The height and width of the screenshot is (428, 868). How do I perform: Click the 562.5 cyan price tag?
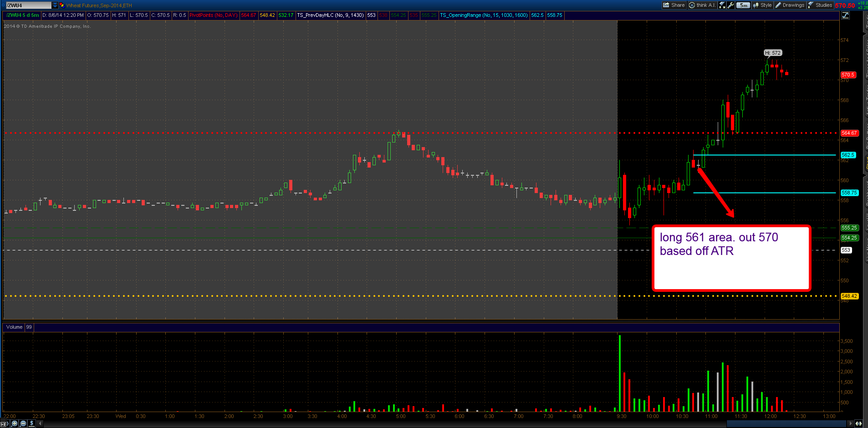(x=848, y=155)
